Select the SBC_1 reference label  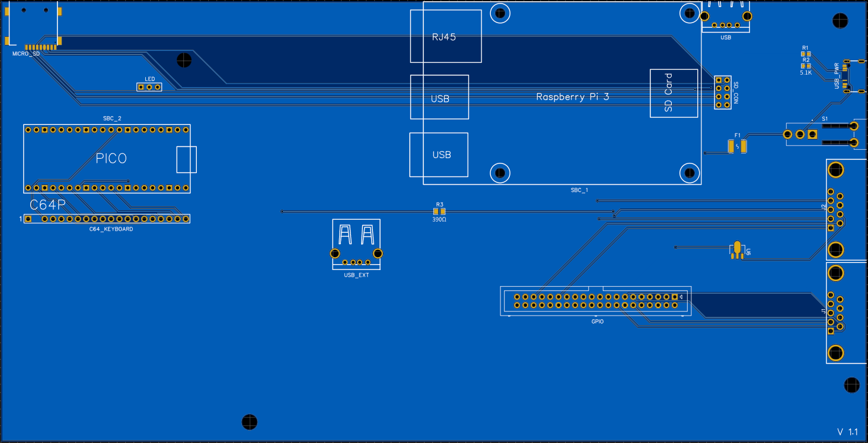pyautogui.click(x=579, y=191)
